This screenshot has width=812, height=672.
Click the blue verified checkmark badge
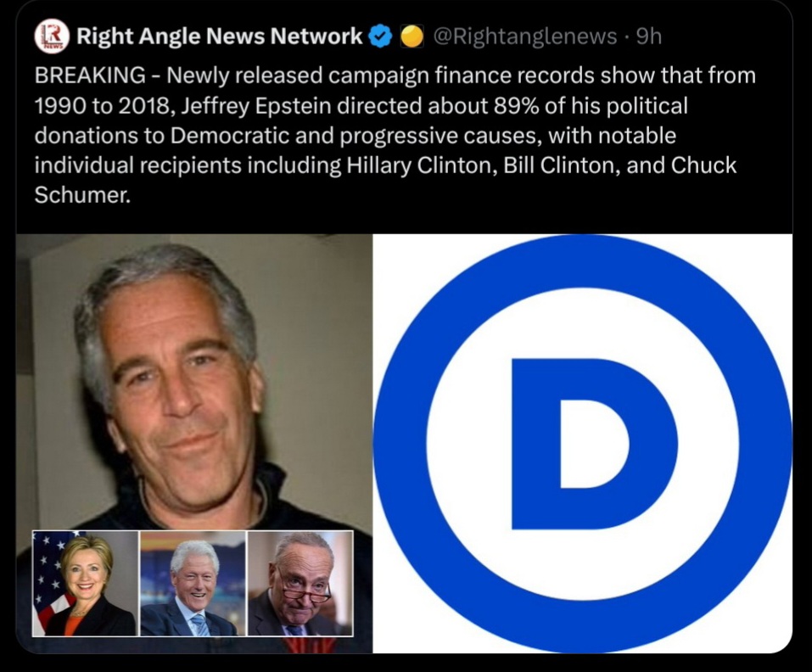tap(381, 36)
